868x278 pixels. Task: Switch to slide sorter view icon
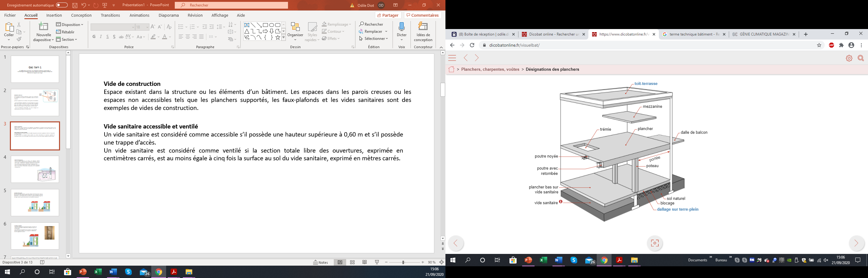352,262
